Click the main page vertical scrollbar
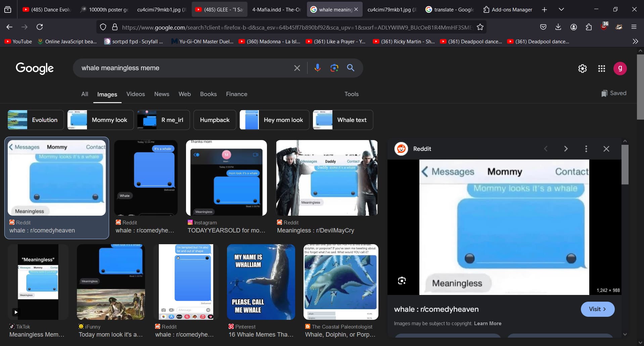The image size is (644, 346). [x=640, y=87]
